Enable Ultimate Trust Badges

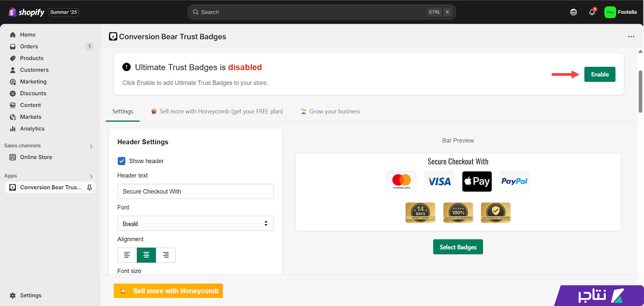(600, 74)
